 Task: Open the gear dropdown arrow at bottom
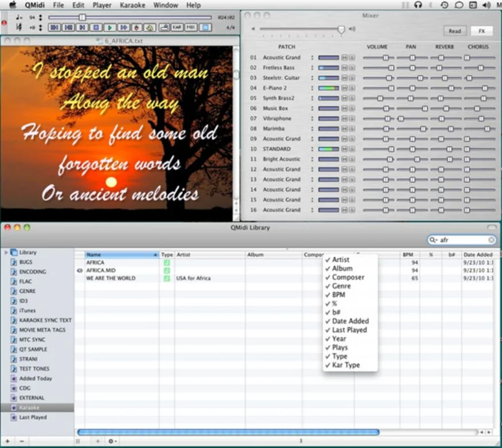coord(116,441)
